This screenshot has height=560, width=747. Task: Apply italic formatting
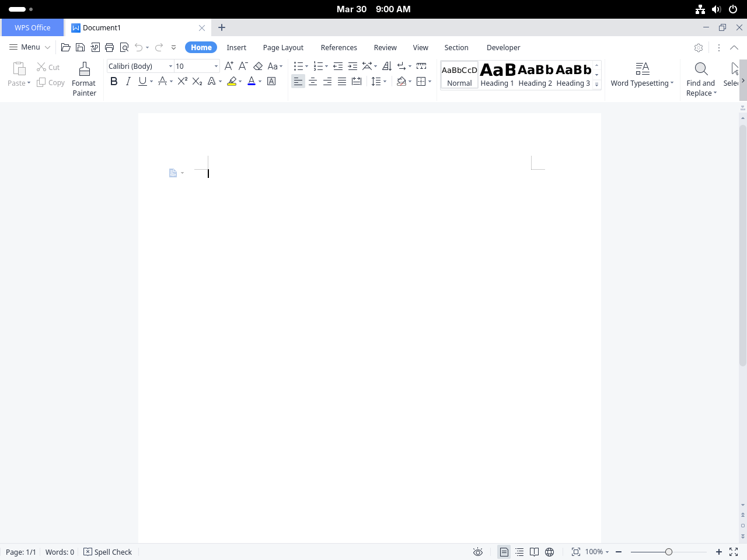click(128, 81)
